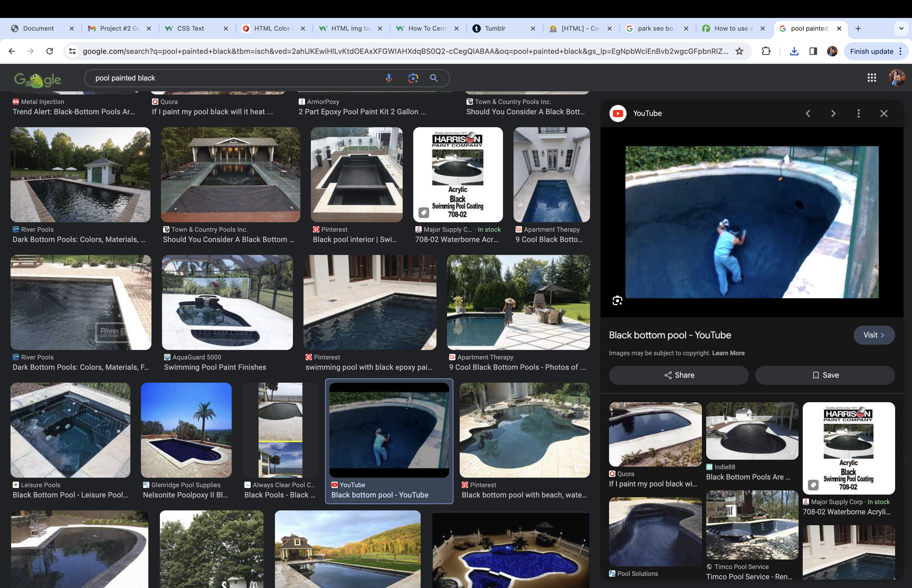Open the Google apps grid

pyautogui.click(x=872, y=78)
